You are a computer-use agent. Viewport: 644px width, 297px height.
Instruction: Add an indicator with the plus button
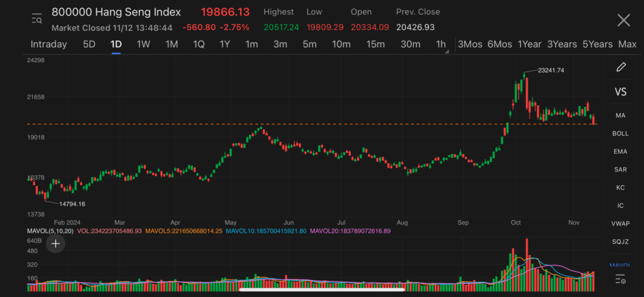click(55, 244)
